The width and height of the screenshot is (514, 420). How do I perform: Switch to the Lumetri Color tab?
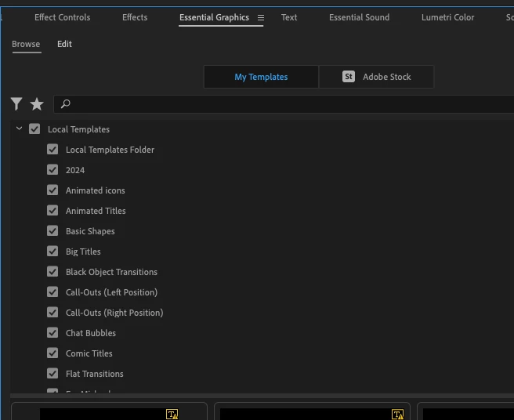pos(447,17)
